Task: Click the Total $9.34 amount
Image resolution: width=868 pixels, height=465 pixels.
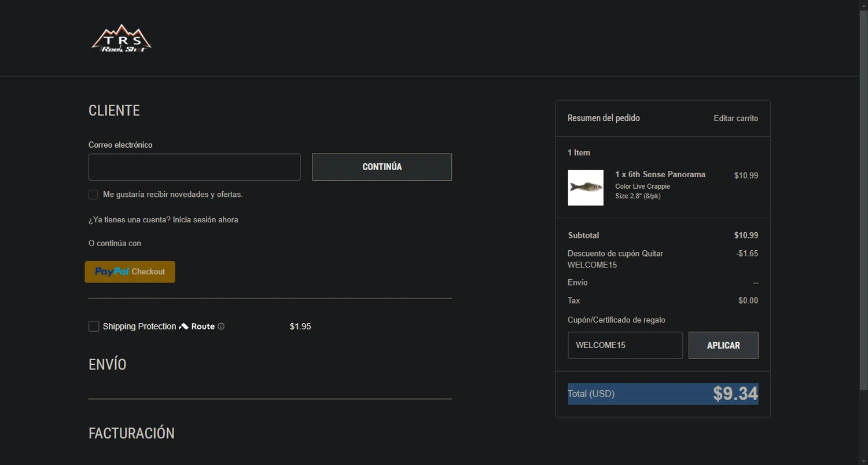Action: tap(735, 394)
